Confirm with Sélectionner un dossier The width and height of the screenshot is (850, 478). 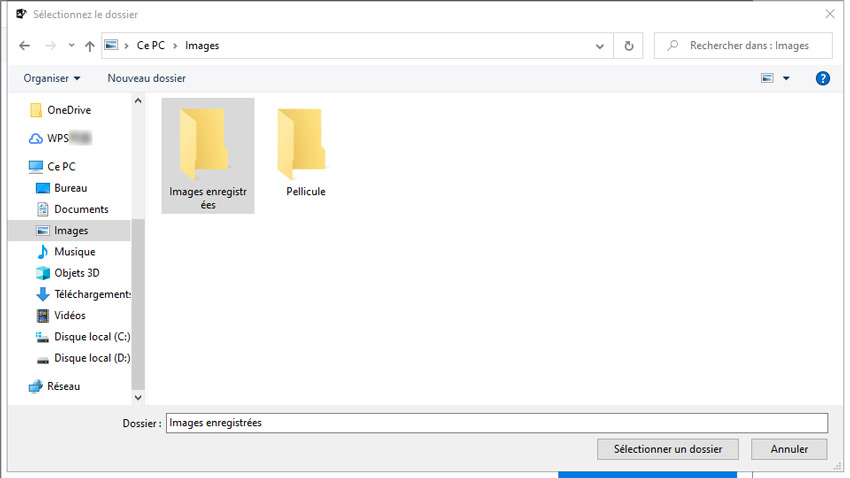pos(668,449)
